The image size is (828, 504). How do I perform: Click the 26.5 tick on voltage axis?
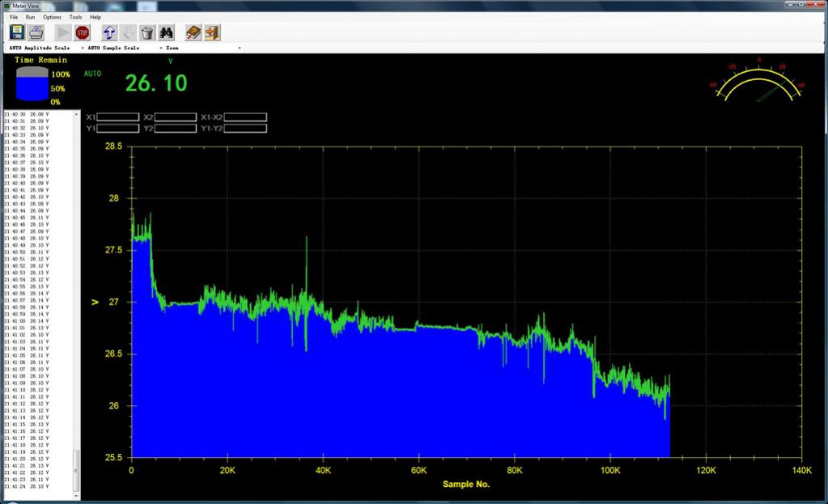[113, 354]
